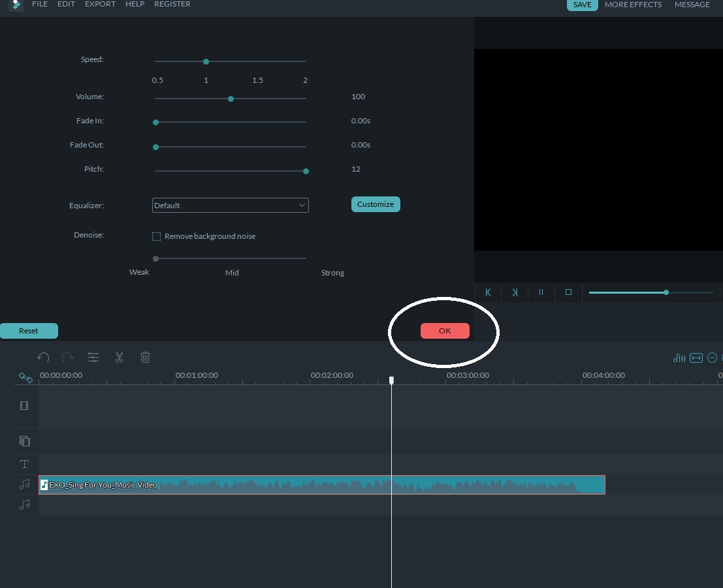Screen dimensions: 723x588
Task: Open the edit settings sliders icon
Action: point(93,357)
